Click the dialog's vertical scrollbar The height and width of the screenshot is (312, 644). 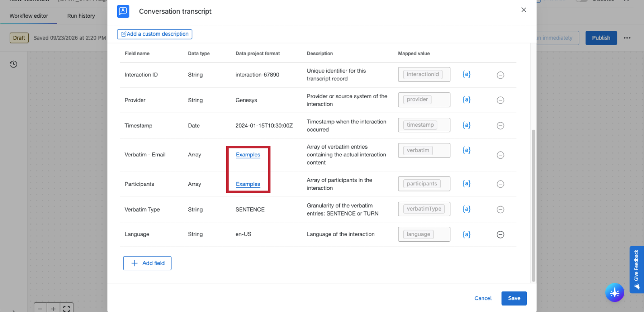533,205
